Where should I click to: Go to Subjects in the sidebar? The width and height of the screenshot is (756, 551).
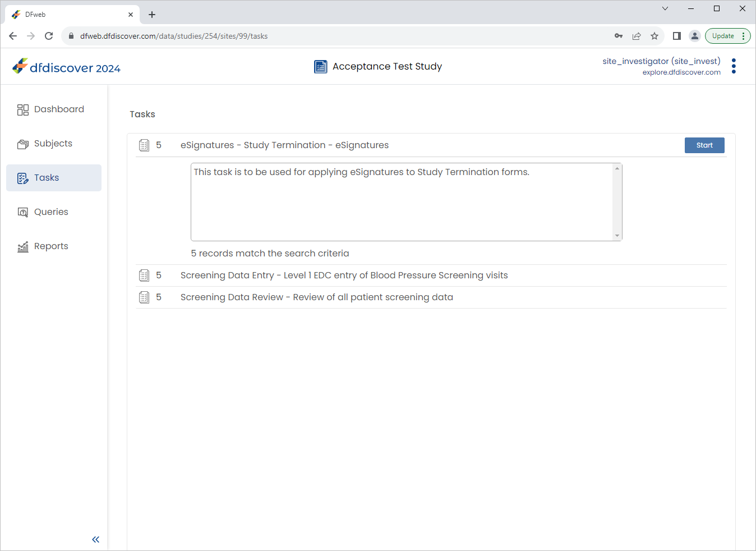[x=54, y=144]
